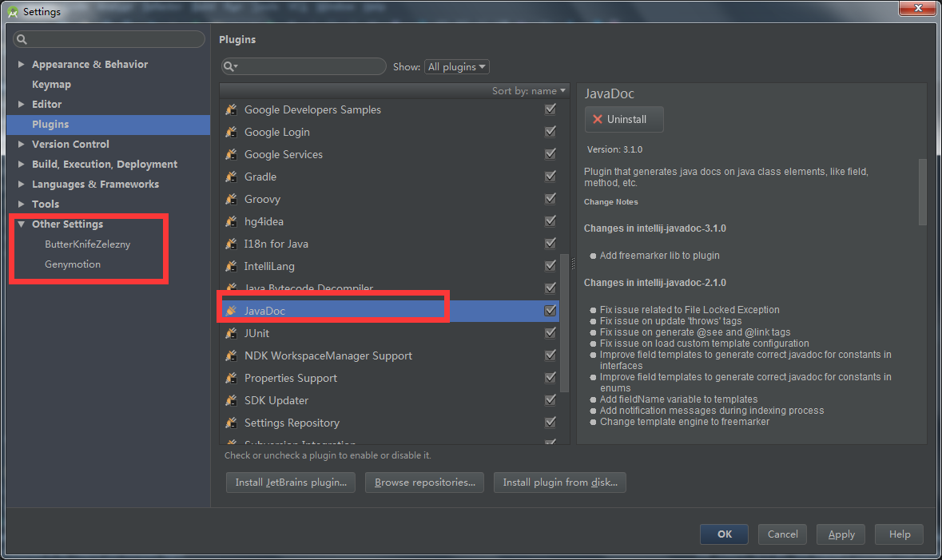
Task: Click the Google Developers Samples plugin icon
Action: 231,109
